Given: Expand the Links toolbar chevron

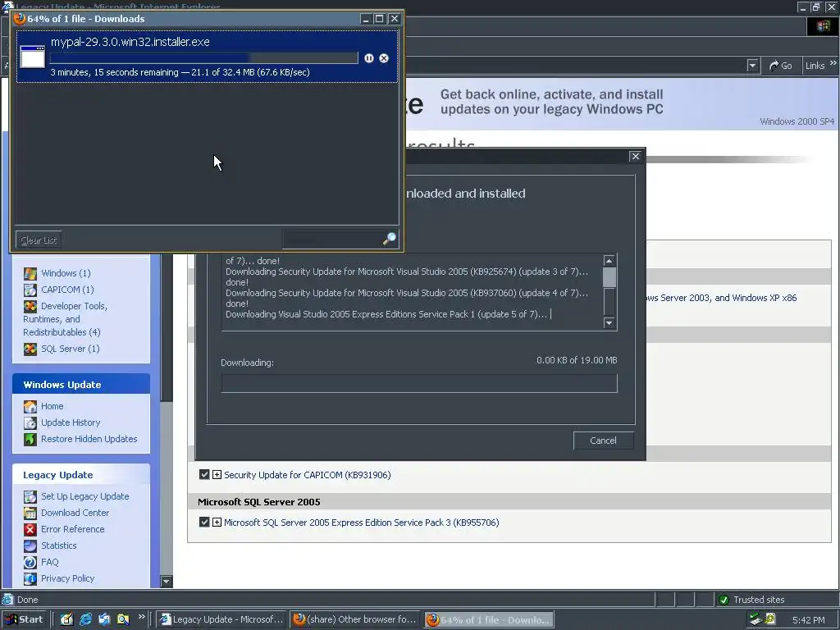Looking at the screenshot, I should (833, 63).
